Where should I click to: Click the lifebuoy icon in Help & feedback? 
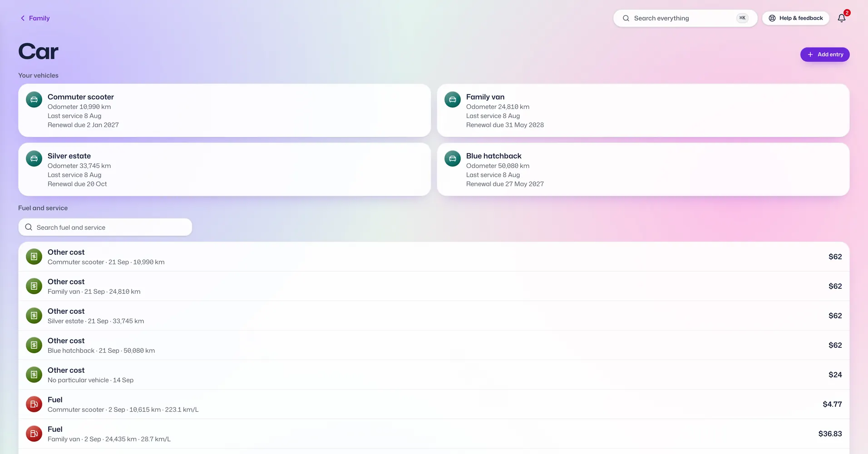click(772, 18)
